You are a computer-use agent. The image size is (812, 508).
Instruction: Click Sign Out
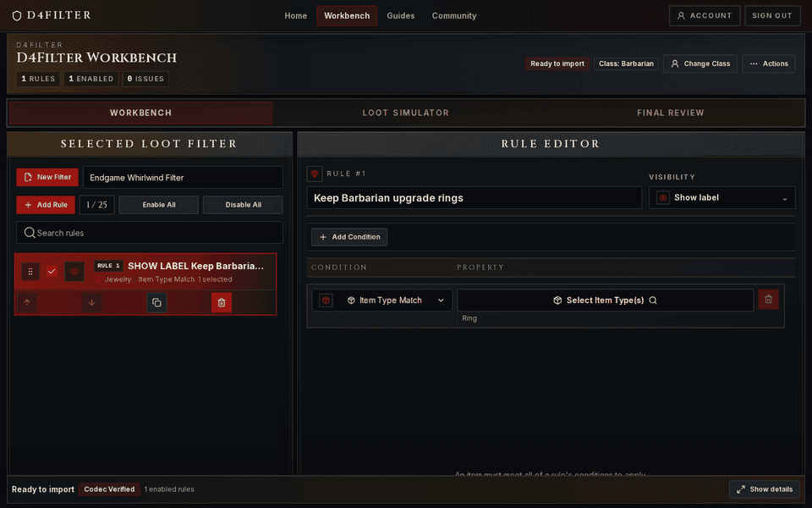771,15
